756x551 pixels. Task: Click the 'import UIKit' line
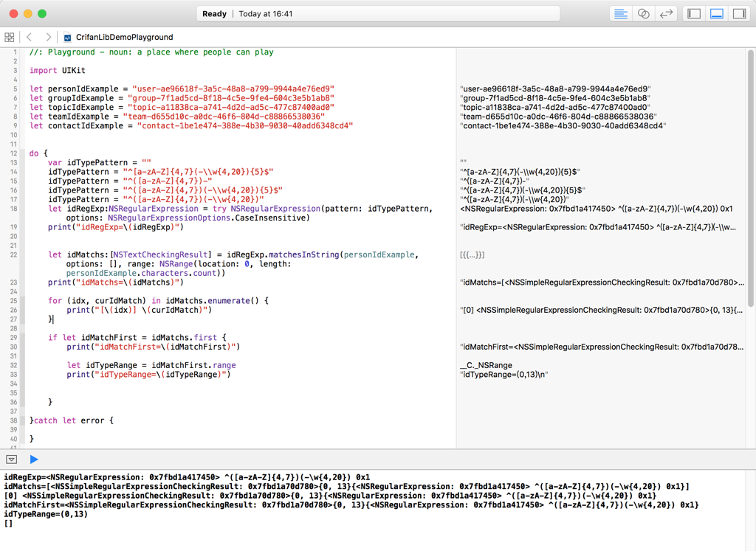58,70
